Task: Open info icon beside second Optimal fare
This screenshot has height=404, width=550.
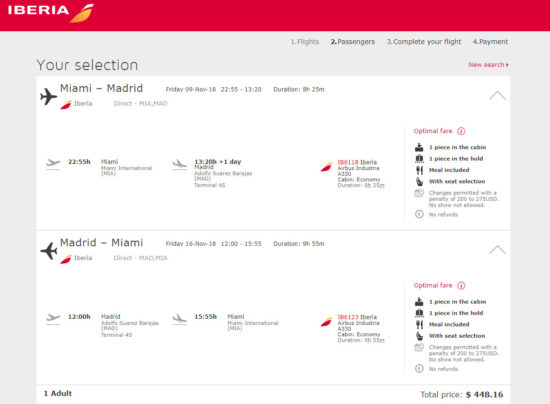Action: (x=461, y=285)
